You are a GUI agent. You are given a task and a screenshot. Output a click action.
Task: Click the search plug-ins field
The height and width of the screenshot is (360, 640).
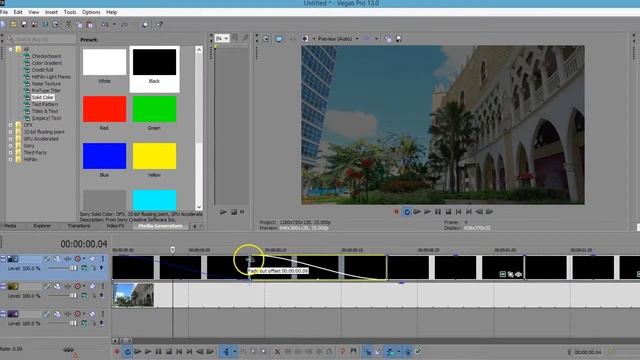pos(44,39)
